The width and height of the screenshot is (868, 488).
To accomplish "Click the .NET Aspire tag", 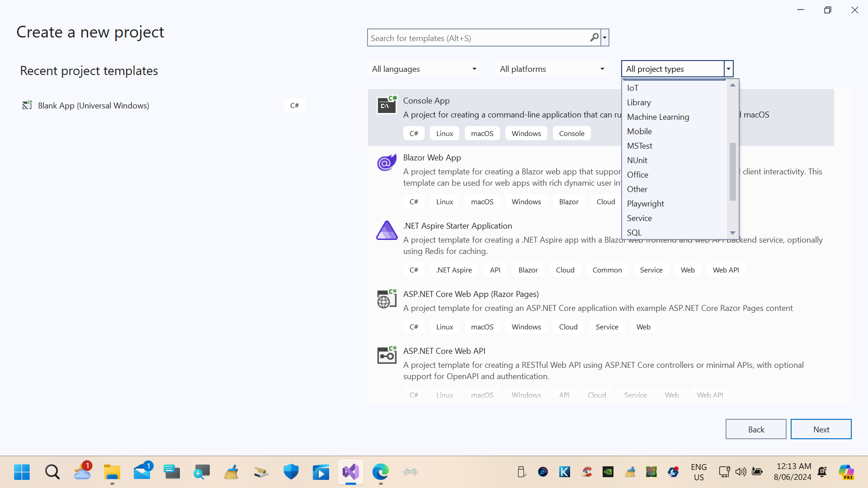I will 454,270.
